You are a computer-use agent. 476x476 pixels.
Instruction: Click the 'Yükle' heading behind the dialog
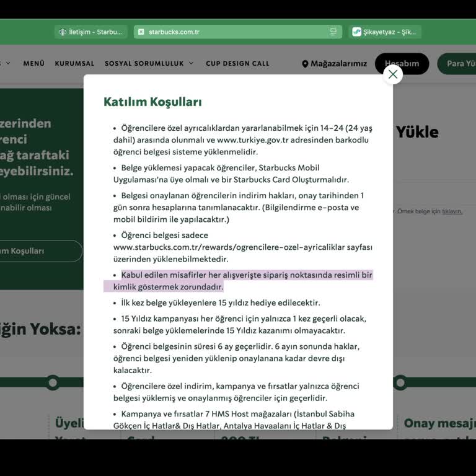coord(417,132)
